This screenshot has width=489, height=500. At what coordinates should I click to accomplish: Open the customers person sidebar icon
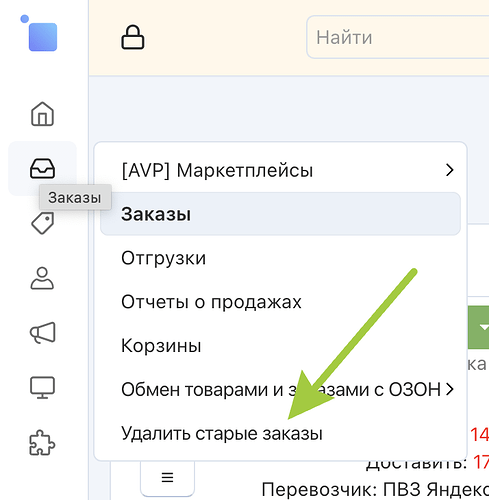point(42,278)
